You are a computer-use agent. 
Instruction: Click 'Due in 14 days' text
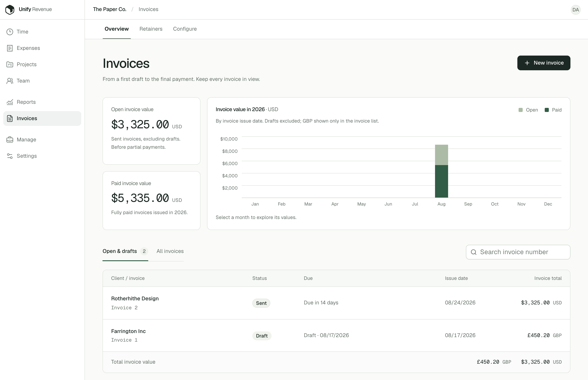(321, 303)
